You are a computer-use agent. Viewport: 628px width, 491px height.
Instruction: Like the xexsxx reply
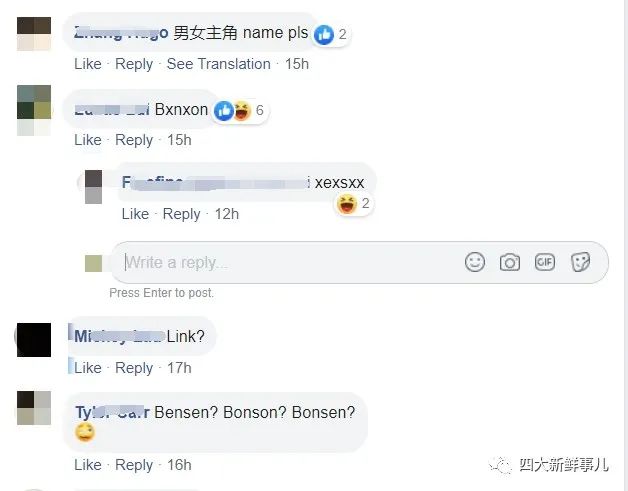click(135, 214)
